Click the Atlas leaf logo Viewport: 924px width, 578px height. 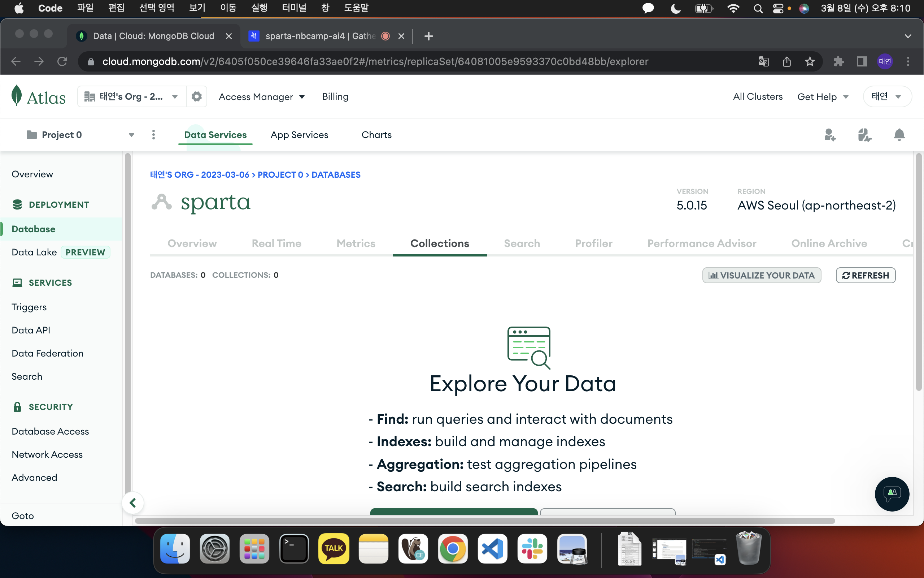click(16, 96)
